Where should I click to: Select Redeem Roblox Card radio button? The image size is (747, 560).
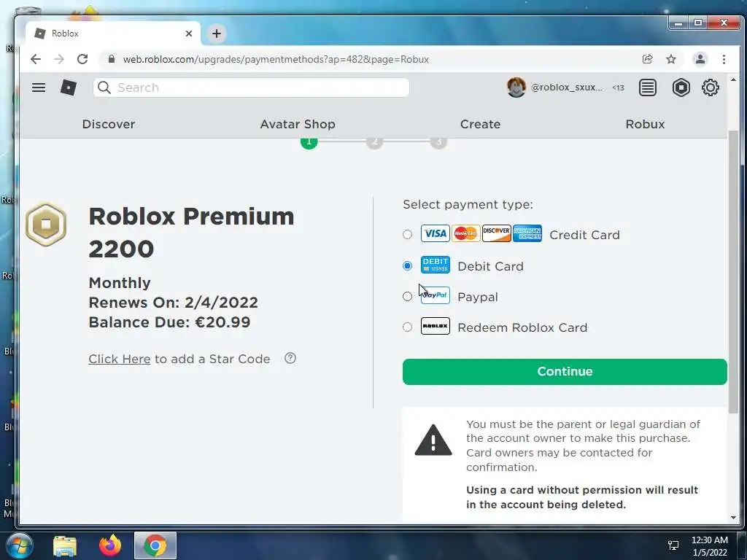pos(407,327)
